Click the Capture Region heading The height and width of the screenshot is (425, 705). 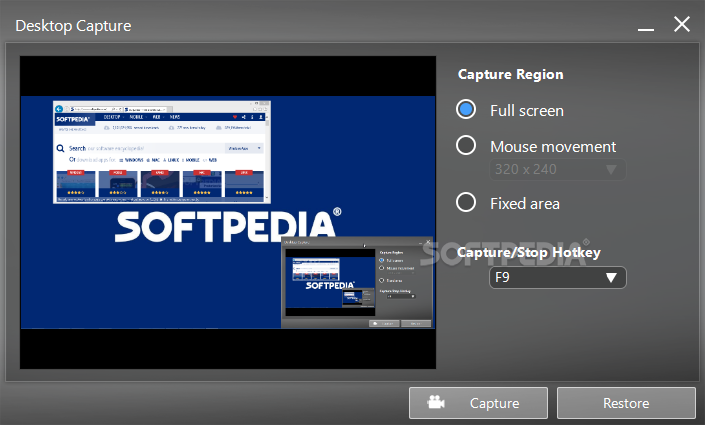tap(510, 74)
